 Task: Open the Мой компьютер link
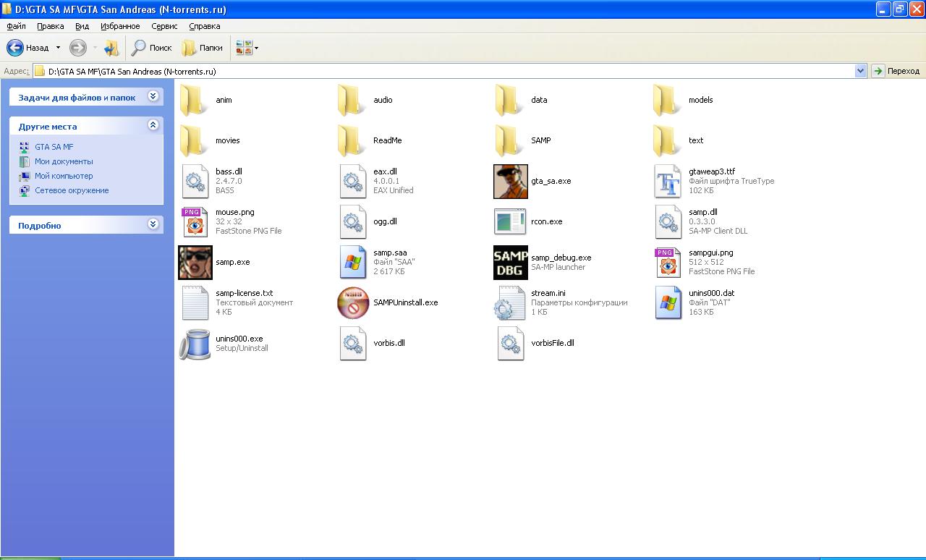click(64, 176)
